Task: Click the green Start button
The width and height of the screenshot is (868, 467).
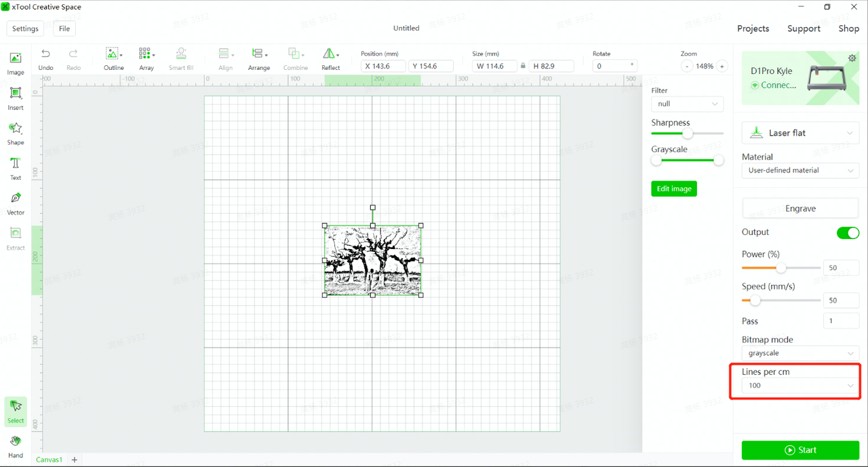Action: tap(800, 450)
